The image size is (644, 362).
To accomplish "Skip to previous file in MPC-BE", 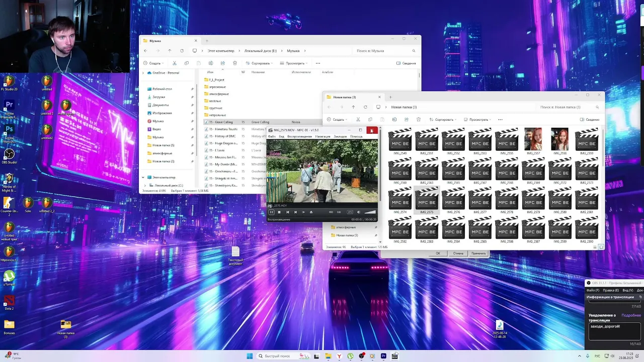I will tap(287, 212).
